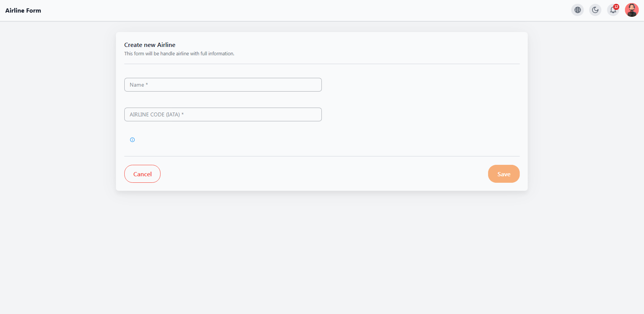Select the Create new Airline heading
The height and width of the screenshot is (314, 644).
(150, 45)
